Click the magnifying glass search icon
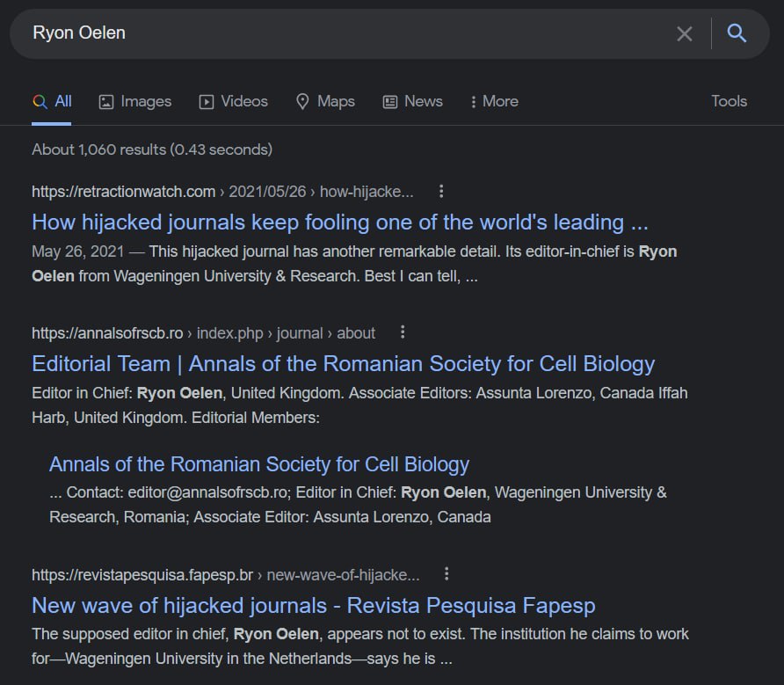 tap(737, 34)
